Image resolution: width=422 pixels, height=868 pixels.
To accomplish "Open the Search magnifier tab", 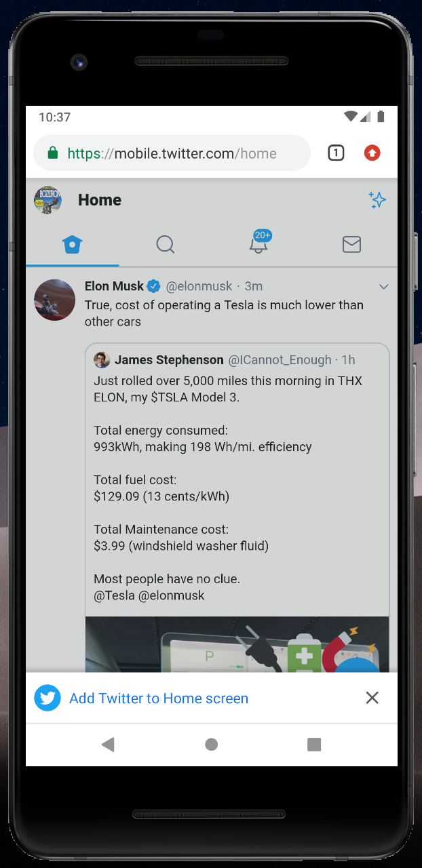I will pos(166,244).
